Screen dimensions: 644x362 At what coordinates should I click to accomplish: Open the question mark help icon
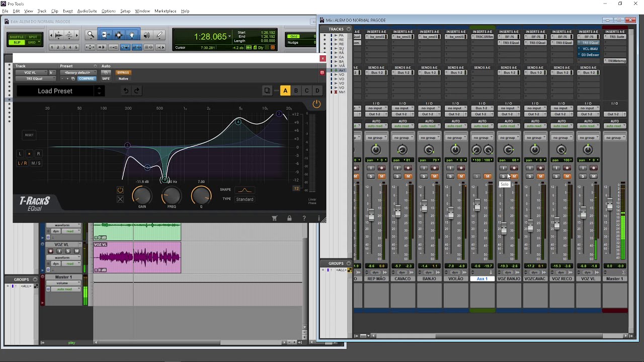[304, 218]
